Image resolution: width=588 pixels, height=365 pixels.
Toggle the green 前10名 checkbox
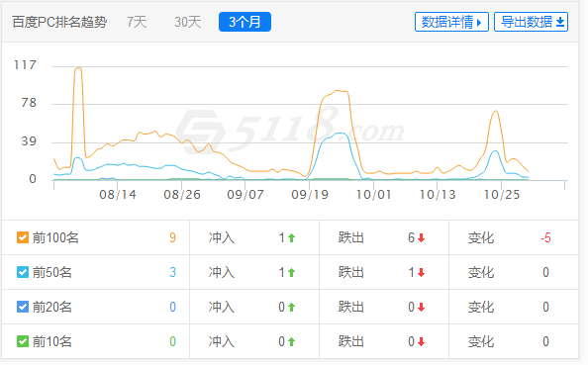point(23,341)
